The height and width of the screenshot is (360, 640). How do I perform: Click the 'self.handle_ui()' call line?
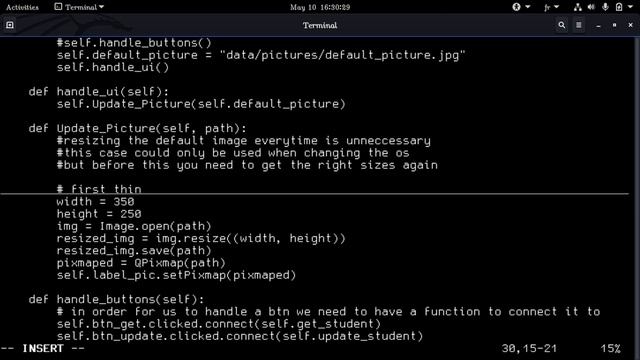pos(113,67)
